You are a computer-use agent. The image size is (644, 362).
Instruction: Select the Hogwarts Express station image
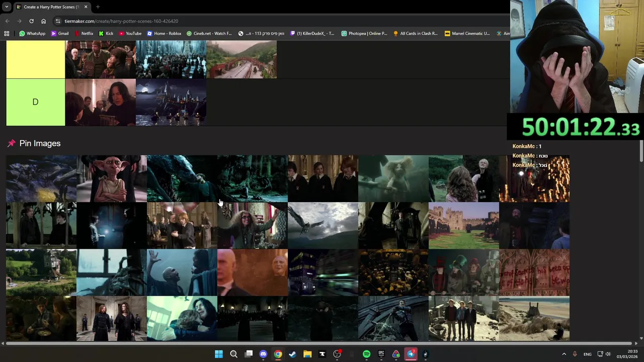(242, 59)
